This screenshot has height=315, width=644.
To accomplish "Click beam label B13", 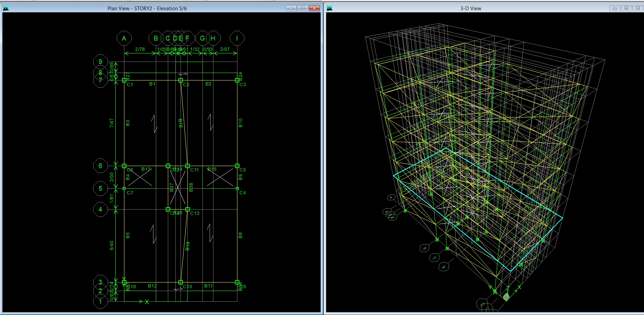I will 146,169.
